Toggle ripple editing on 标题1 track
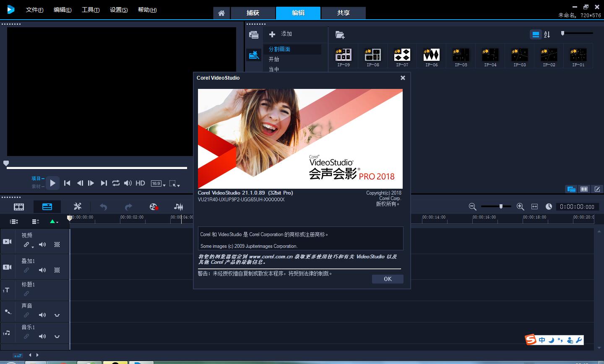 point(26,294)
